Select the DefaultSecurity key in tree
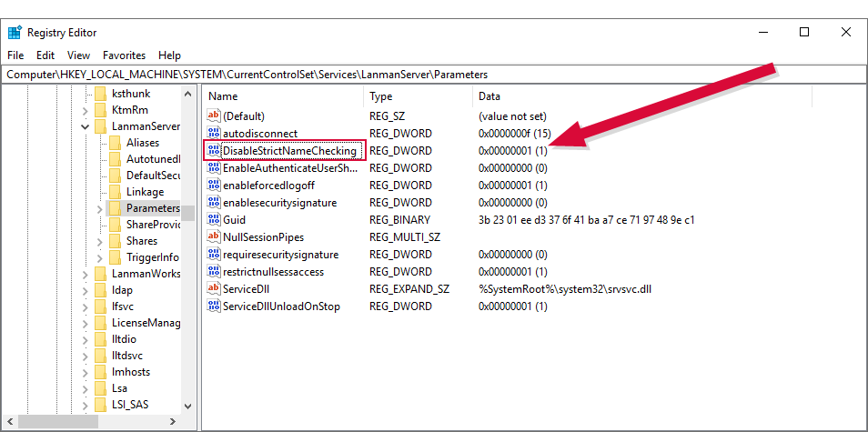 pos(154,176)
